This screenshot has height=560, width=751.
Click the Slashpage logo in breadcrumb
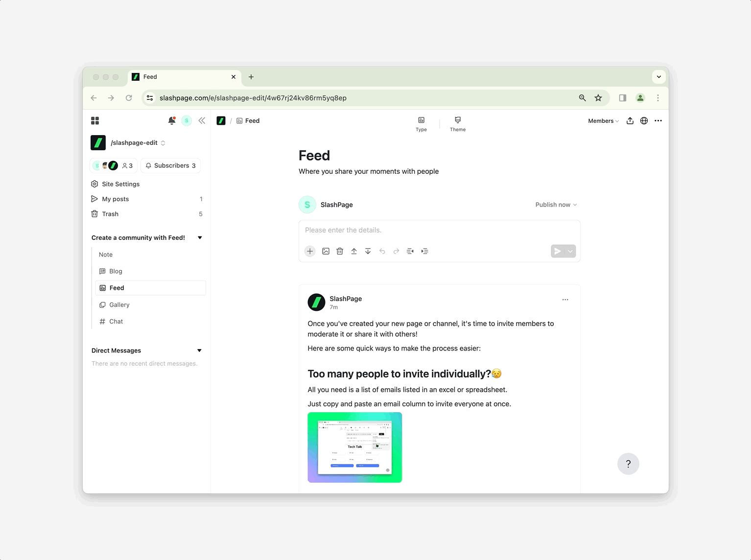(221, 120)
